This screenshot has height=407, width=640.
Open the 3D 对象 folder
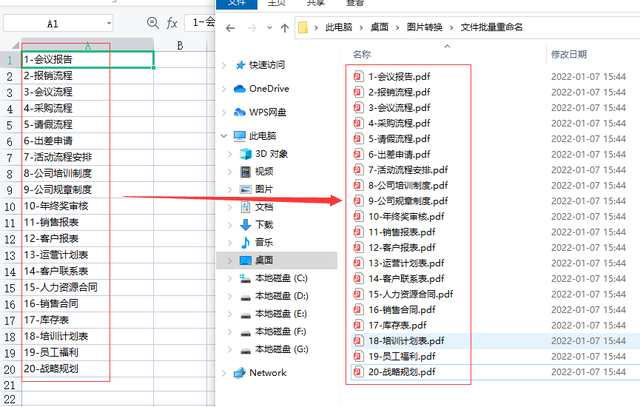click(271, 153)
